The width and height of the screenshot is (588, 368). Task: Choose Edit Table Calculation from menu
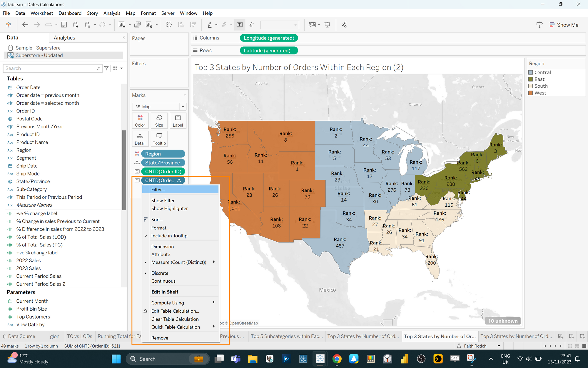[x=175, y=311]
